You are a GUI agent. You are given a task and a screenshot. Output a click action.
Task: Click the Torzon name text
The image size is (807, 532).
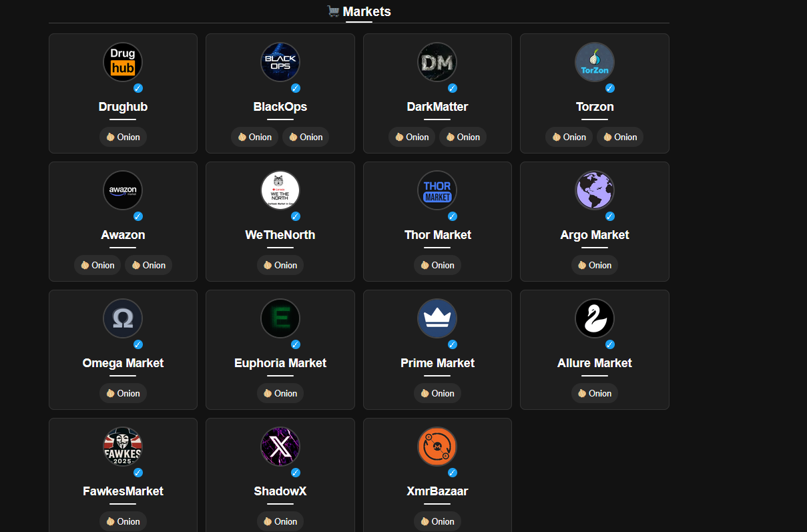pyautogui.click(x=595, y=107)
